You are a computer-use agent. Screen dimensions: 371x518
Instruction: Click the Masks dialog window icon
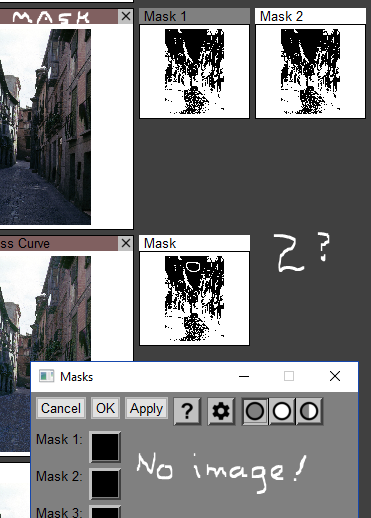(x=46, y=376)
